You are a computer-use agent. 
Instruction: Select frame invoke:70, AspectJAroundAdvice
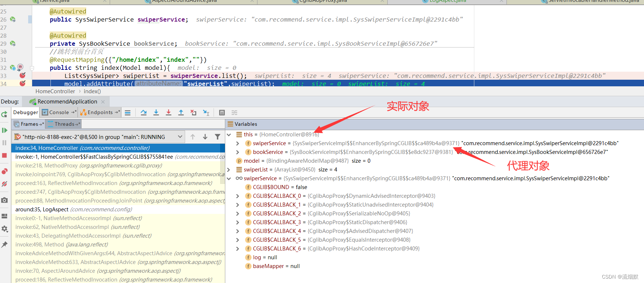(x=118, y=271)
